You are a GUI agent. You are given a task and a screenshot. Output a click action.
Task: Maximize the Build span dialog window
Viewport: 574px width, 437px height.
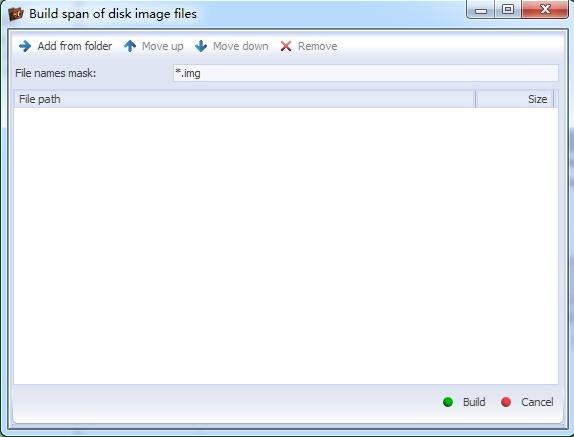[508, 10]
